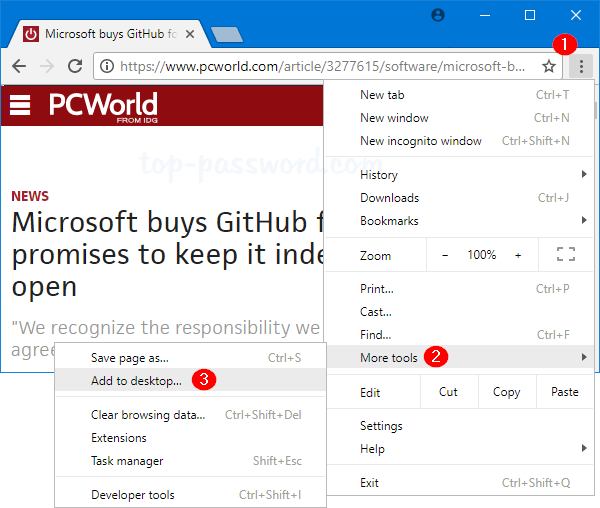Choose New tab from the menu

point(459,95)
